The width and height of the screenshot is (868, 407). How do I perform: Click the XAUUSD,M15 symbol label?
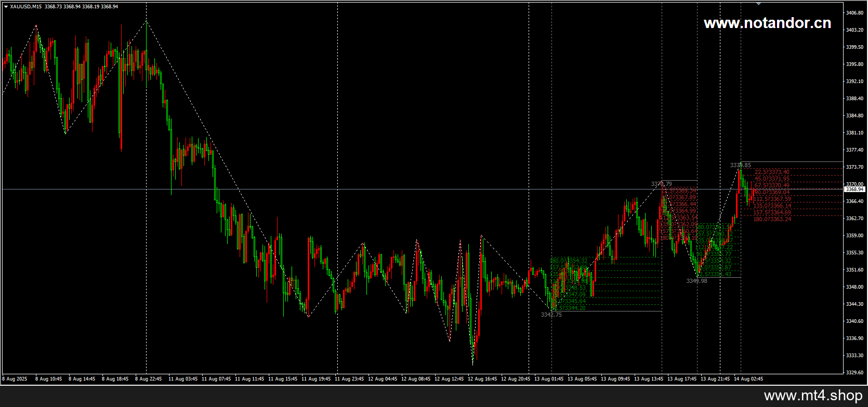(27, 7)
